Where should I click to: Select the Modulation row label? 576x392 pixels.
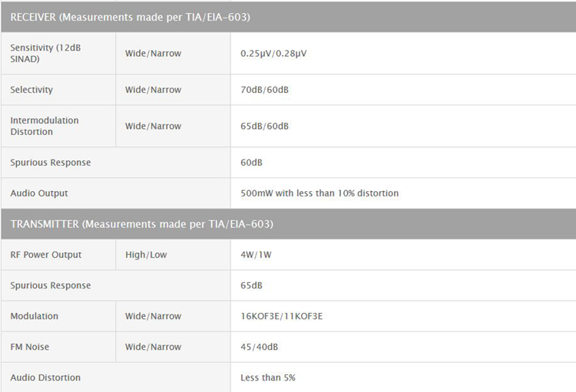tap(35, 316)
